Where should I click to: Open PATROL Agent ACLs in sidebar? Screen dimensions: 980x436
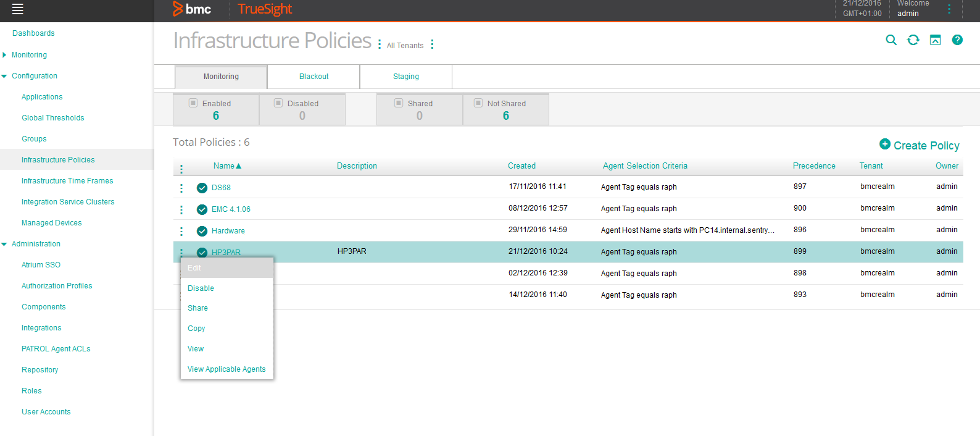pyautogui.click(x=56, y=349)
